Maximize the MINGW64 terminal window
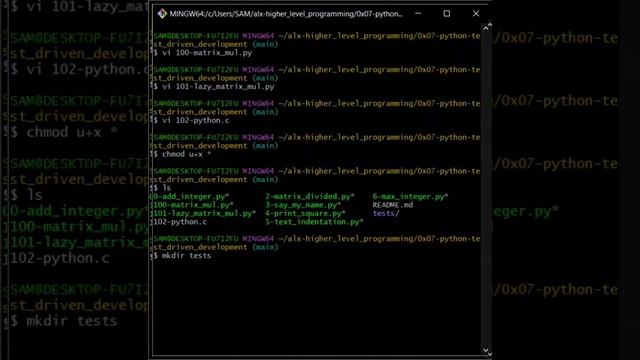 [x=447, y=13]
